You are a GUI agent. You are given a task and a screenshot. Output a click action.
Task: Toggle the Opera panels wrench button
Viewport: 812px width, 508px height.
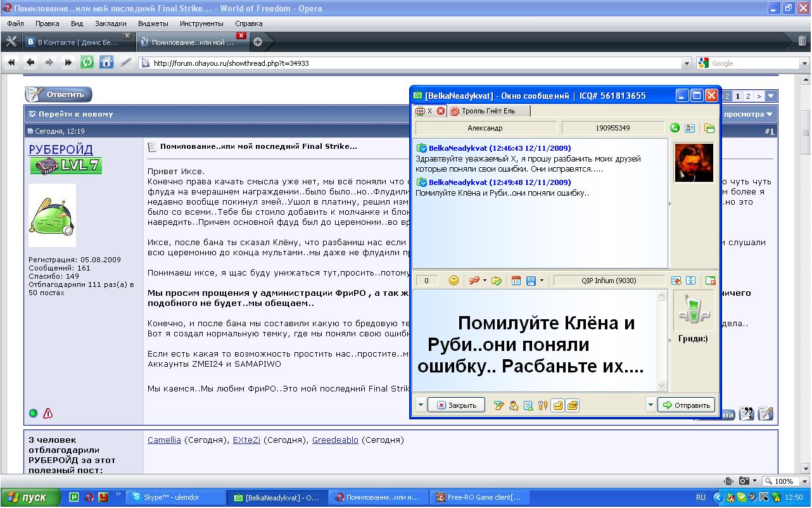11,42
